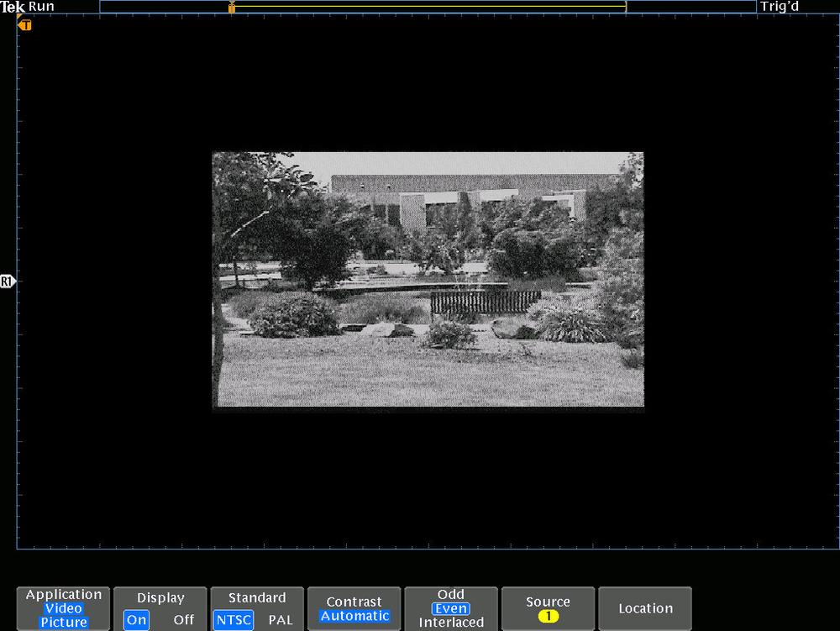Select the PAL video standard
The image size is (840, 631).
281,620
